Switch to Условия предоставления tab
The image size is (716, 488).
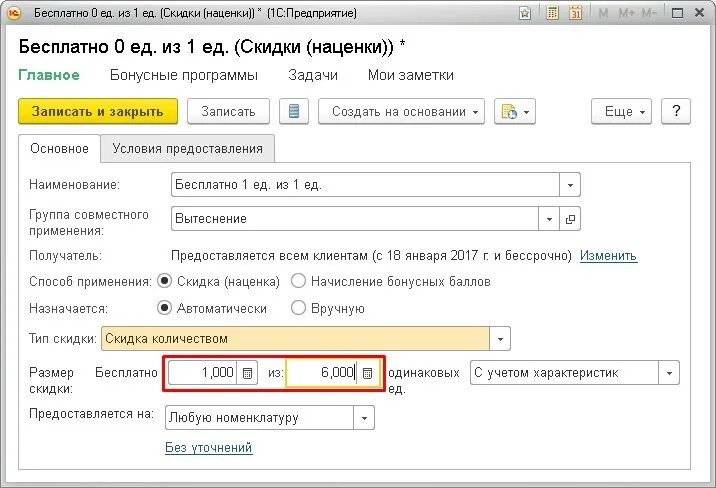point(187,148)
